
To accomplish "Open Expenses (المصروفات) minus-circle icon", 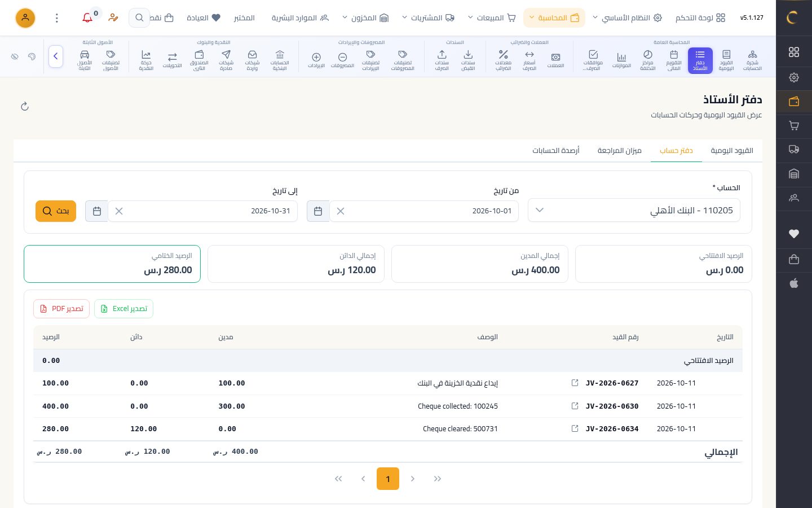I will coord(342,60).
